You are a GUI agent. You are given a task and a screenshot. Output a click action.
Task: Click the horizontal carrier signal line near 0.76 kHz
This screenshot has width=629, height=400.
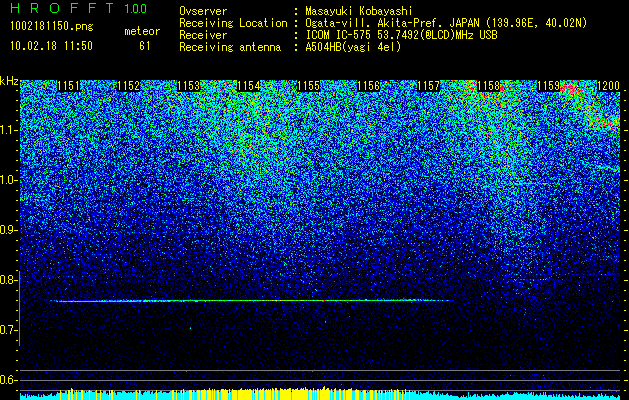[x=253, y=301]
